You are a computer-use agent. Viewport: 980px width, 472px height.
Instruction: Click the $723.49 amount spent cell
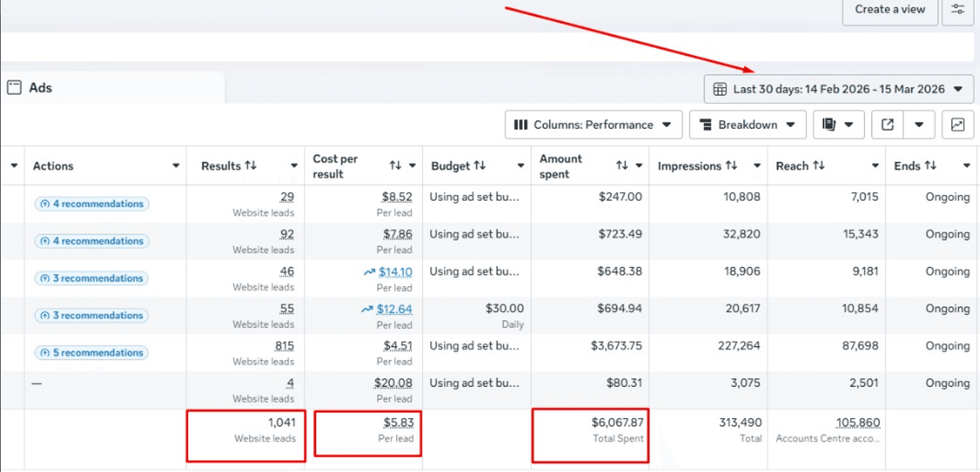(620, 235)
